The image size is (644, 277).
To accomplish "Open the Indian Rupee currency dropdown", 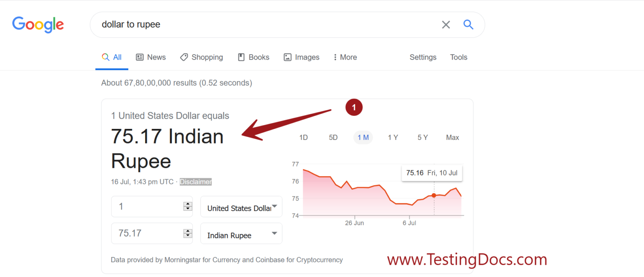I will 241,233.
